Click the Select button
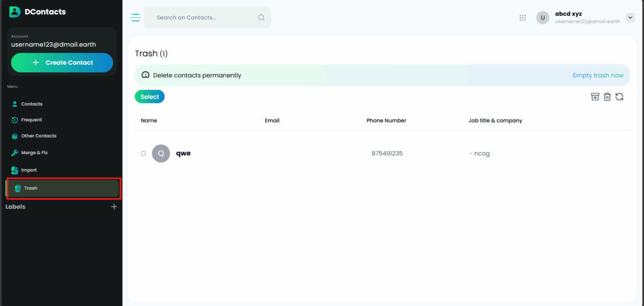 (x=150, y=97)
